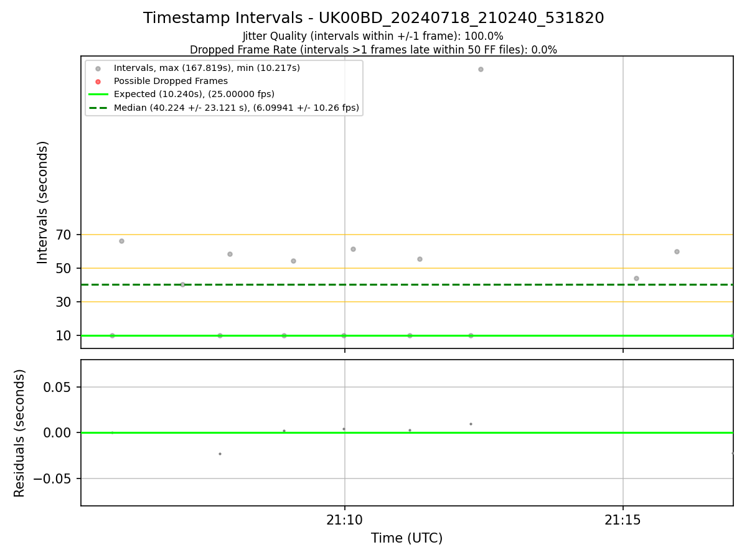
Task: Click the solid green line sample in legend
Action: (x=98, y=95)
